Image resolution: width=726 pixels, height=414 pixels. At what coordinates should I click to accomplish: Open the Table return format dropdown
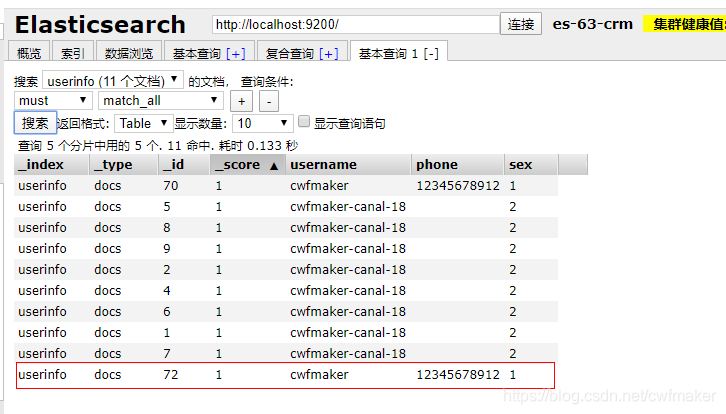coord(144,123)
